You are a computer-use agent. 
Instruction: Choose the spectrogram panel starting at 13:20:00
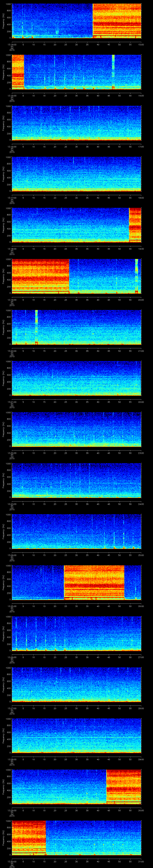pyautogui.click(x=76, y=327)
